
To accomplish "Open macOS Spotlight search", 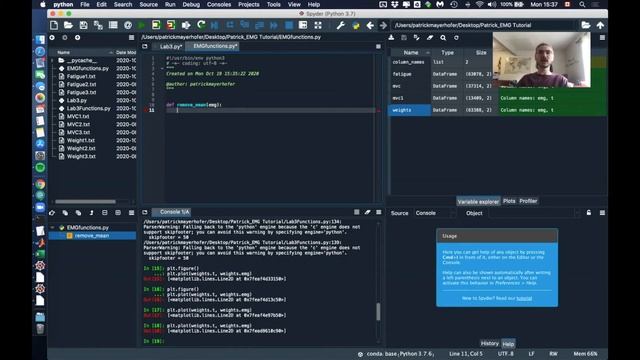I will pos(582,4).
